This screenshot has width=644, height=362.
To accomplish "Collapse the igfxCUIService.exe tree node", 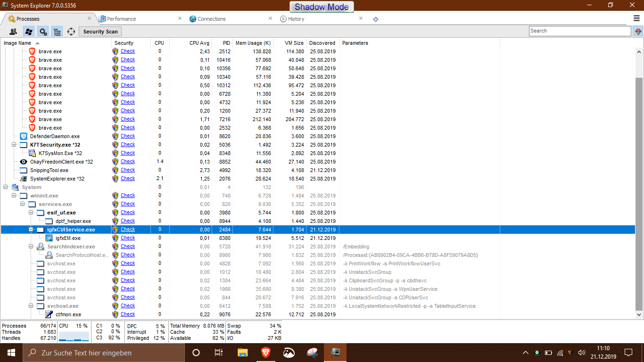I will [x=31, y=230].
